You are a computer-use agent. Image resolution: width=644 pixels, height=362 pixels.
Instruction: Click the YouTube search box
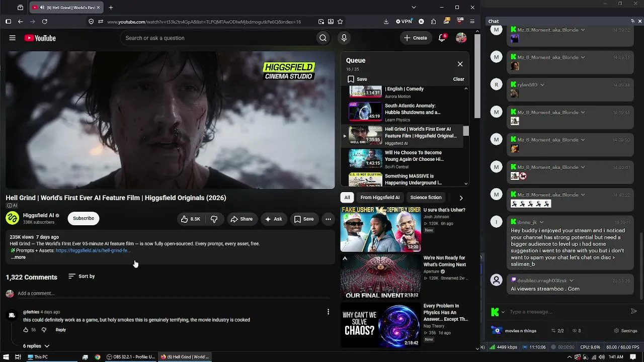click(x=217, y=38)
